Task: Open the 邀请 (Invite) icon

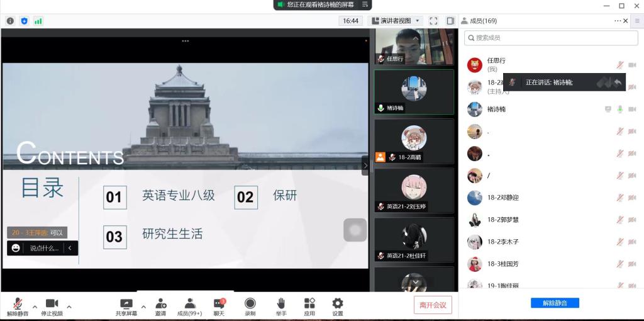Action: [160, 304]
